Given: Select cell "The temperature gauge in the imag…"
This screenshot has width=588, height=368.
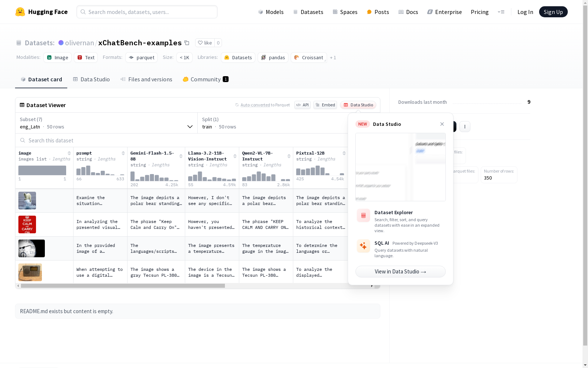Looking at the screenshot, I should click(266, 248).
